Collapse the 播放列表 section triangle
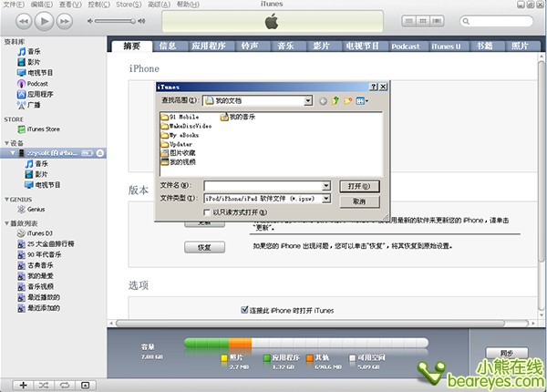Image resolution: width=547 pixels, height=392 pixels. (6, 223)
